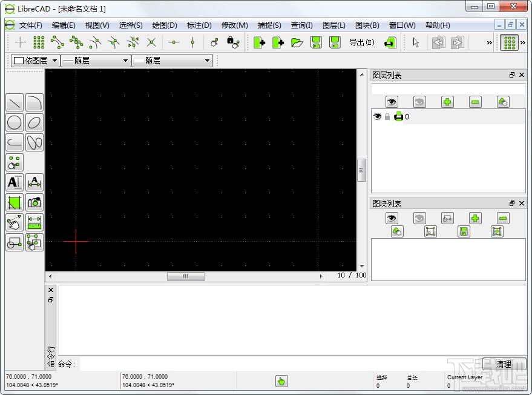
Task: Click the 导出(E) export button
Action: pyautogui.click(x=362, y=42)
